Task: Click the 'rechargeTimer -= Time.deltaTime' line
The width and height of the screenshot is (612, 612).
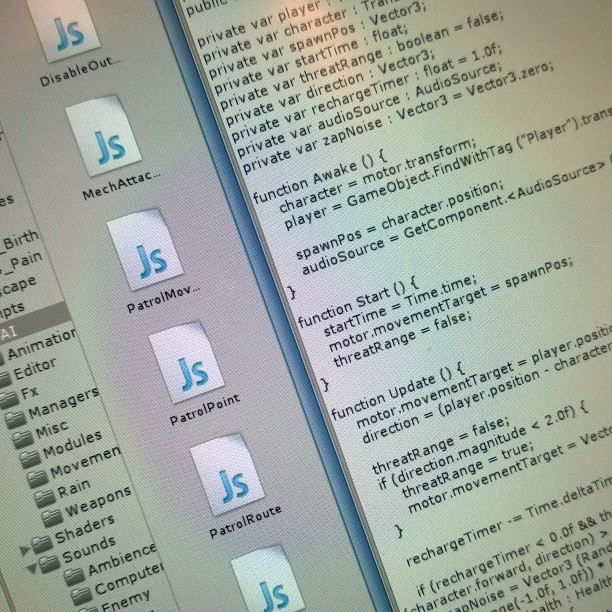Action: coord(509,523)
